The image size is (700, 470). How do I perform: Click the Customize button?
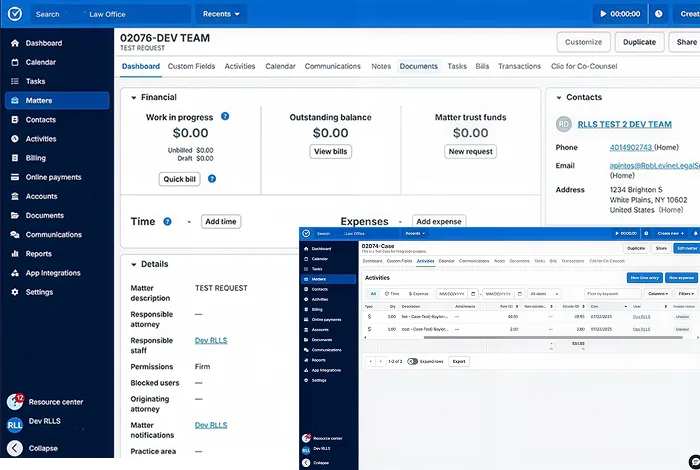(x=583, y=42)
